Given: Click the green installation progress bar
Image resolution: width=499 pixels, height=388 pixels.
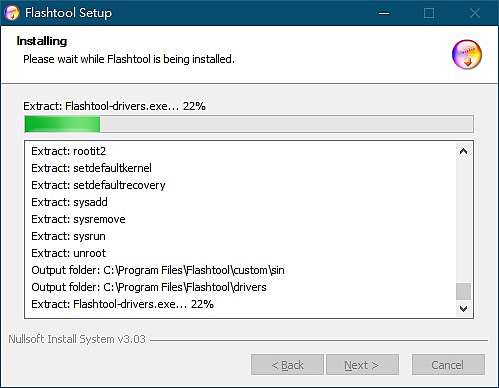Looking at the screenshot, I should pos(249,124).
